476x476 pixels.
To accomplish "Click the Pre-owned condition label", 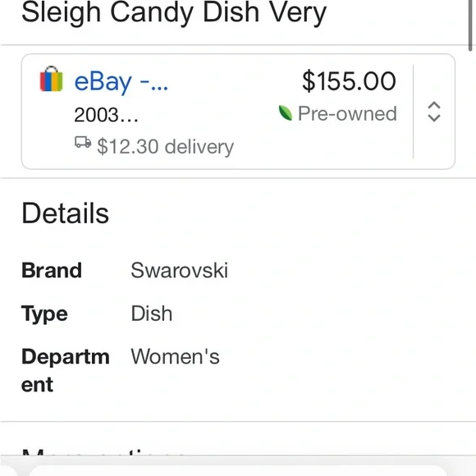I will point(347,113).
